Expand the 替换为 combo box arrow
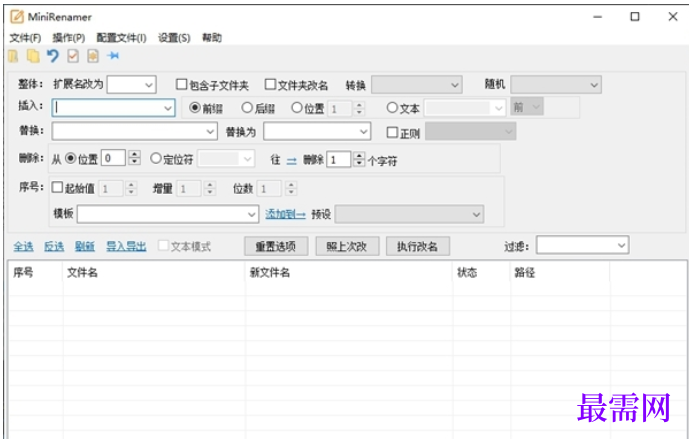Image resolution: width=689 pixels, height=439 pixels. pos(363,131)
